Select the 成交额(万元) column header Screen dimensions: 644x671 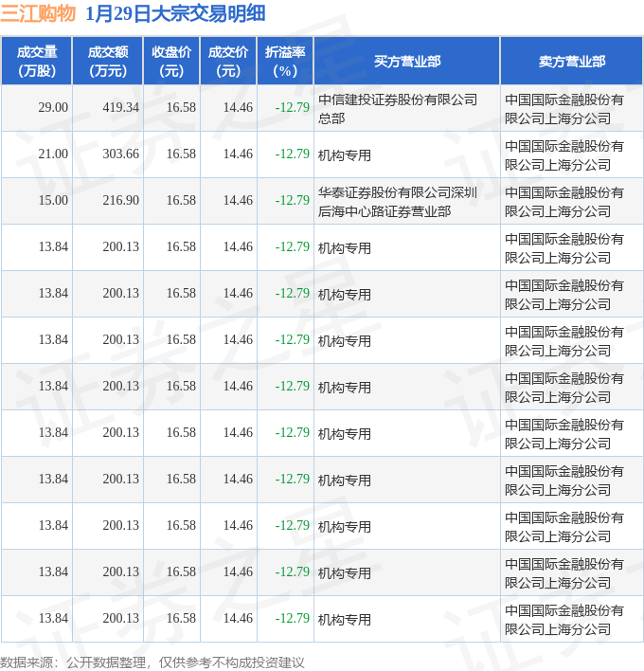(107, 61)
